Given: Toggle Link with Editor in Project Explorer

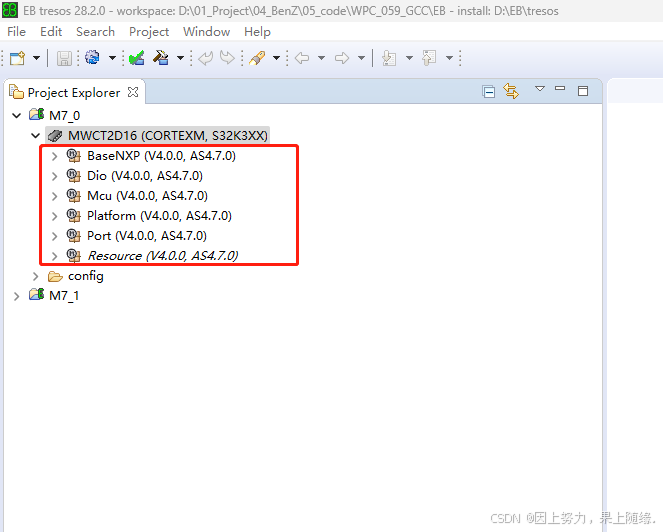Looking at the screenshot, I should click(x=511, y=91).
